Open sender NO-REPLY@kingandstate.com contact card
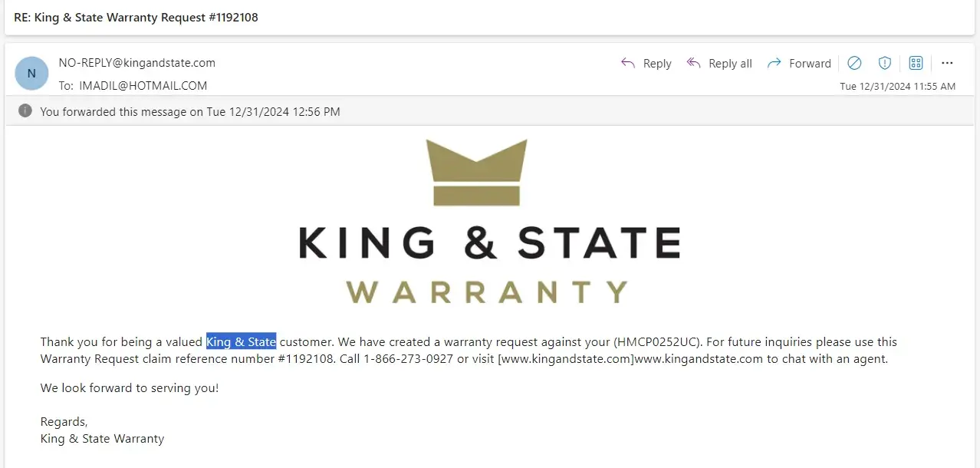Image resolution: width=980 pixels, height=468 pixels. pyautogui.click(x=137, y=63)
